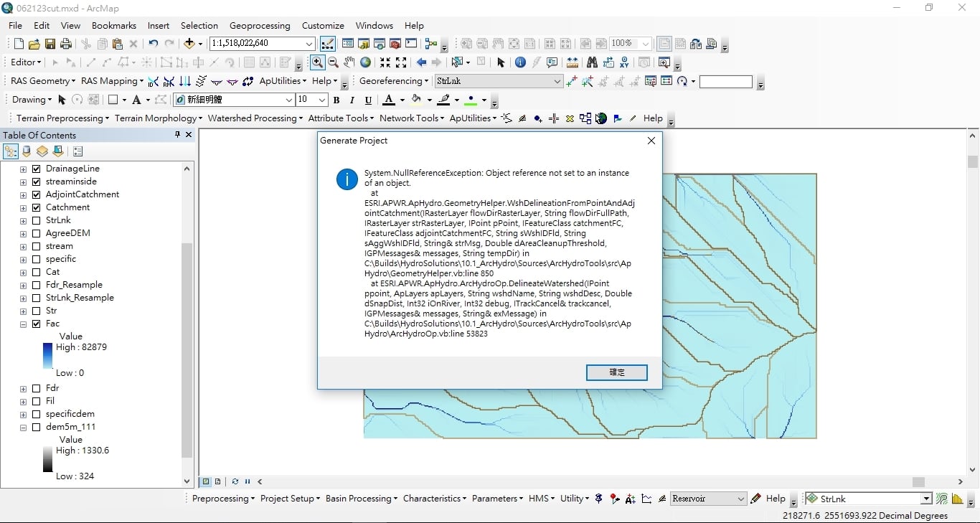Open the Reservoir dropdown at bottom
The image size is (980, 523).
[x=708, y=499]
